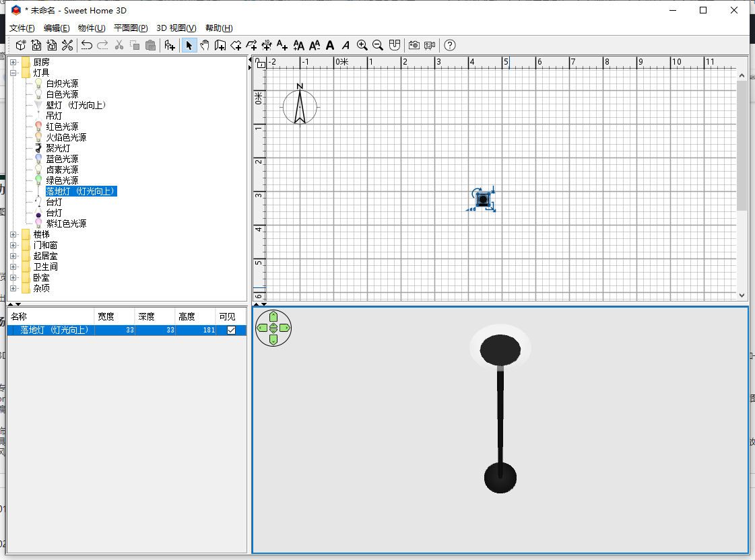Expand the 卧室 catalog folder

point(13,277)
